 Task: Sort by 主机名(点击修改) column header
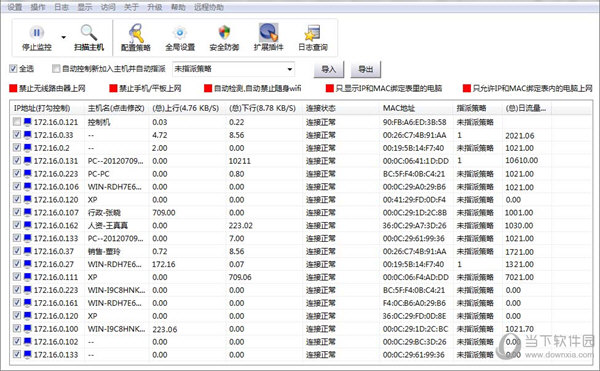click(116, 108)
